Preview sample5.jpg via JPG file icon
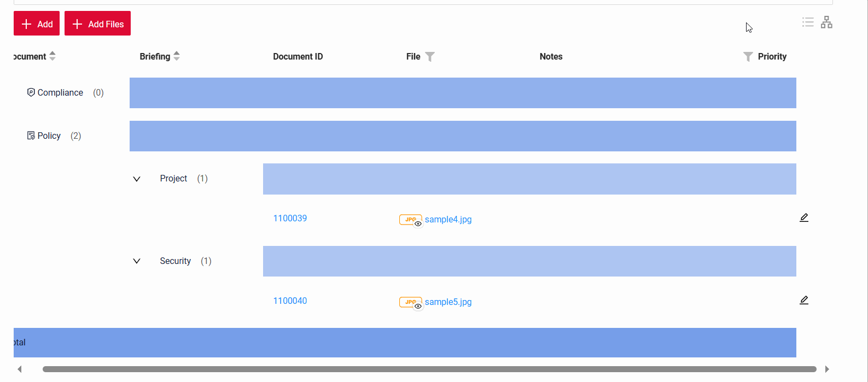This screenshot has height=382, width=868. pos(410,302)
